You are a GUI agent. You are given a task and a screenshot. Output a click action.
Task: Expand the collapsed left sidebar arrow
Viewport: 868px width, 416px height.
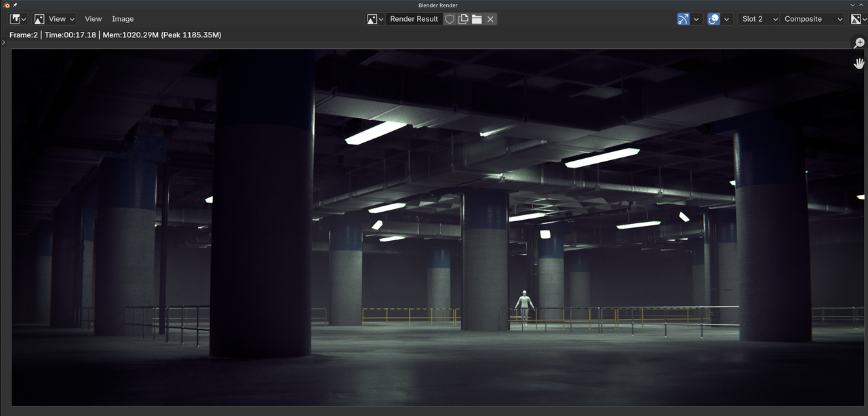3,41
